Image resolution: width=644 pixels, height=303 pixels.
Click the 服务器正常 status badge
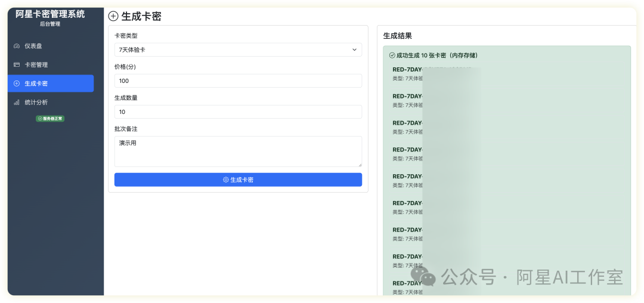[51, 119]
